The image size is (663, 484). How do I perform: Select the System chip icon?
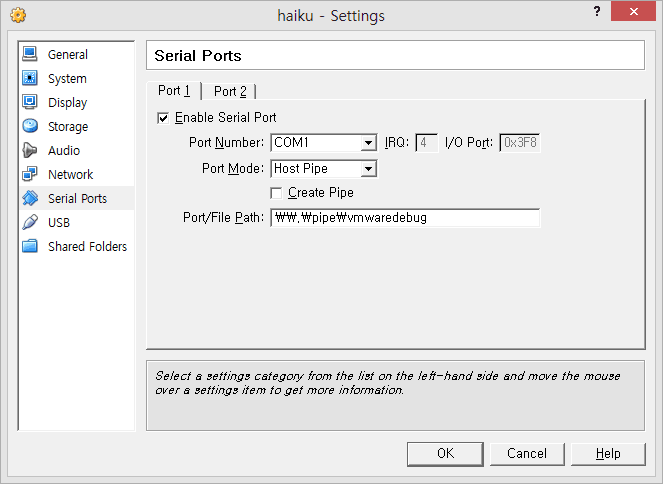click(x=30, y=78)
